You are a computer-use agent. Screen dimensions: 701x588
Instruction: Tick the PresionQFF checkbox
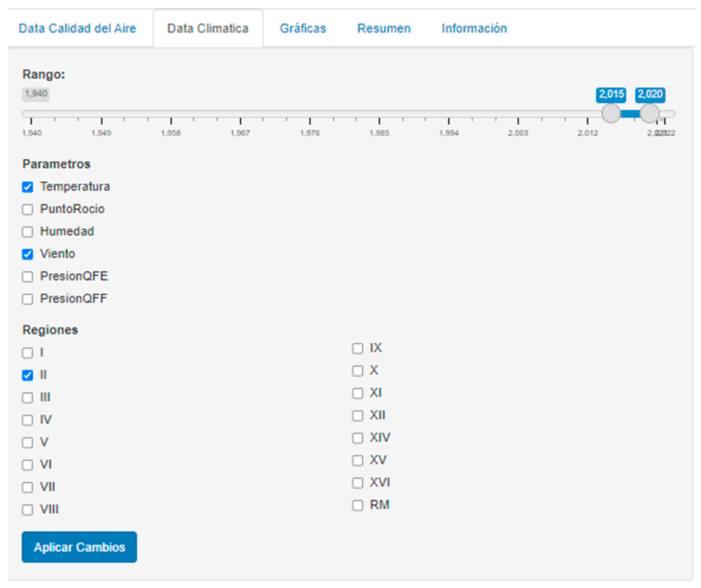point(27,299)
